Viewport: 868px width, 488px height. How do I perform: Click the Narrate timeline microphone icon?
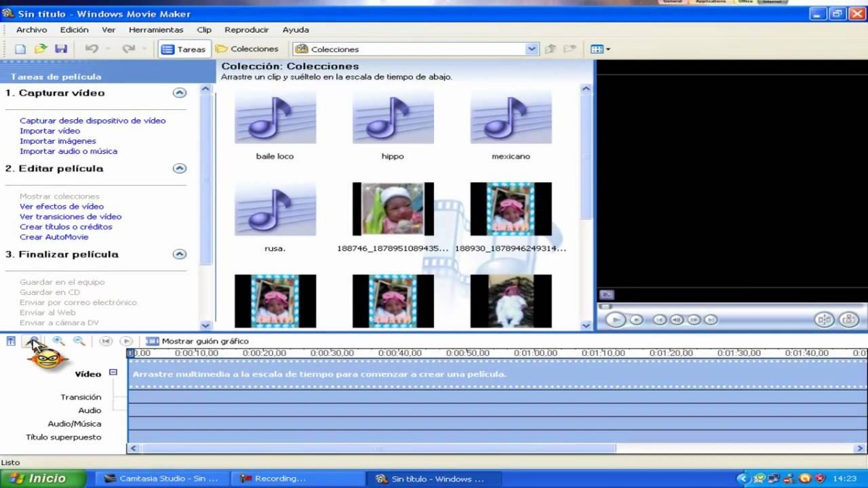coord(33,341)
